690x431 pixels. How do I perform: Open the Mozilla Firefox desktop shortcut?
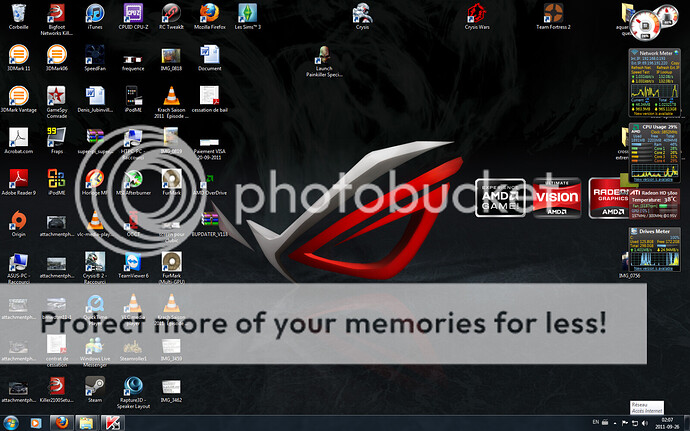[x=209, y=13]
